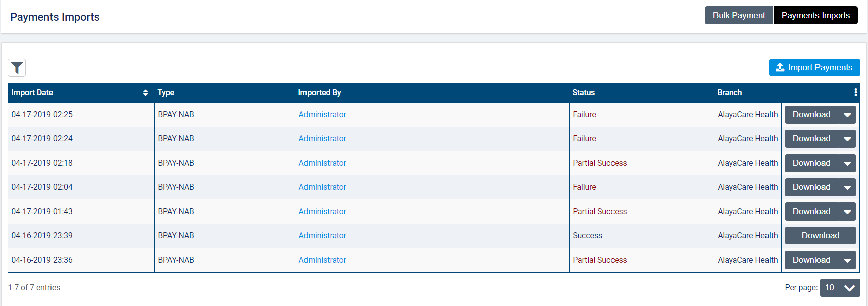Select the Payments Imports tab
The image size is (868, 306).
click(815, 15)
